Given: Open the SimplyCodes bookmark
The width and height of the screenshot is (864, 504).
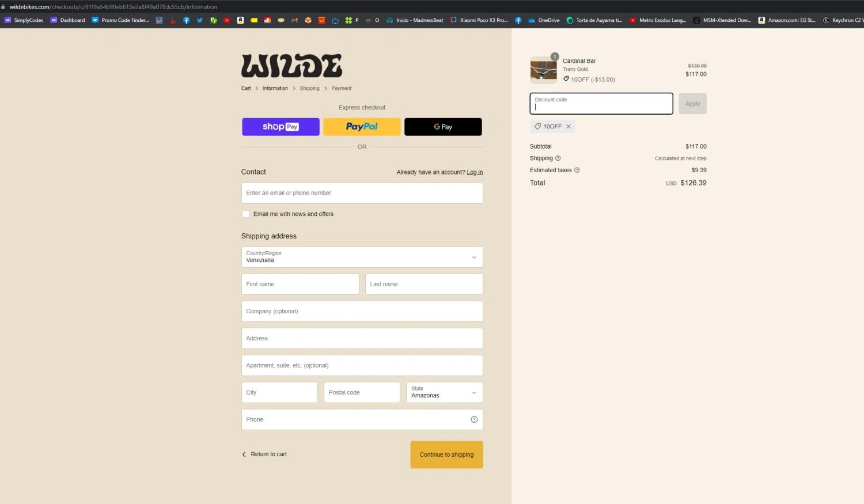Looking at the screenshot, I should coord(24,20).
